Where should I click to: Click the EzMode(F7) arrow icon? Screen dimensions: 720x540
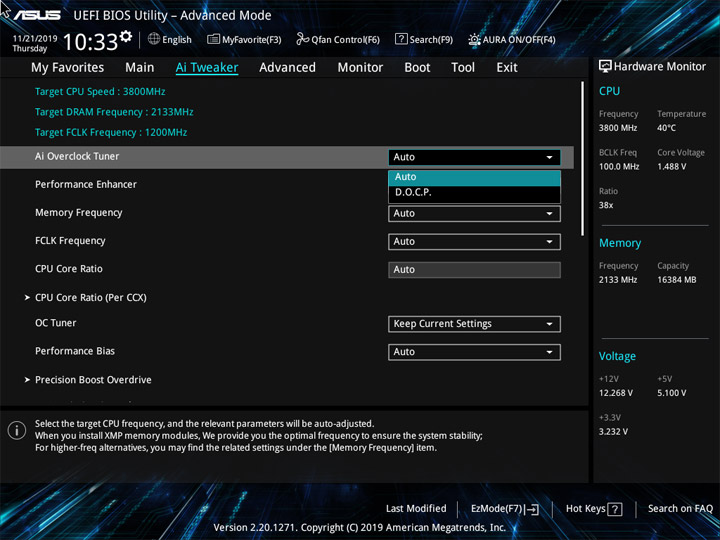pos(531,509)
